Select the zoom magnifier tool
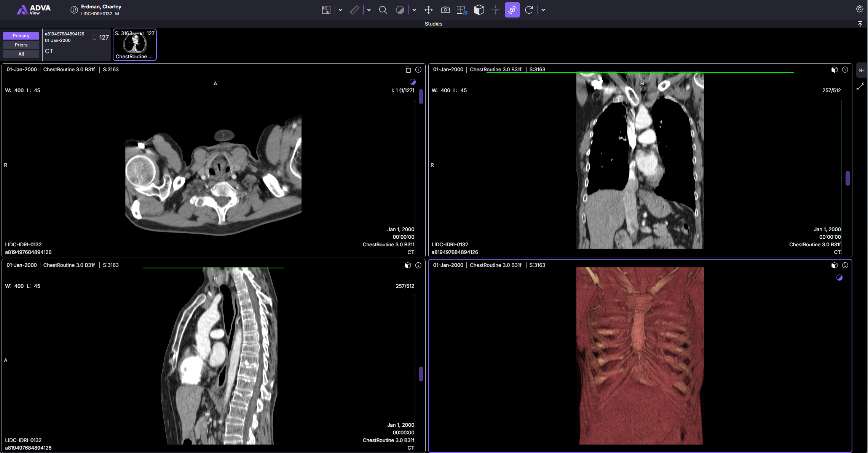Viewport: 868px width, 453px height. (383, 10)
